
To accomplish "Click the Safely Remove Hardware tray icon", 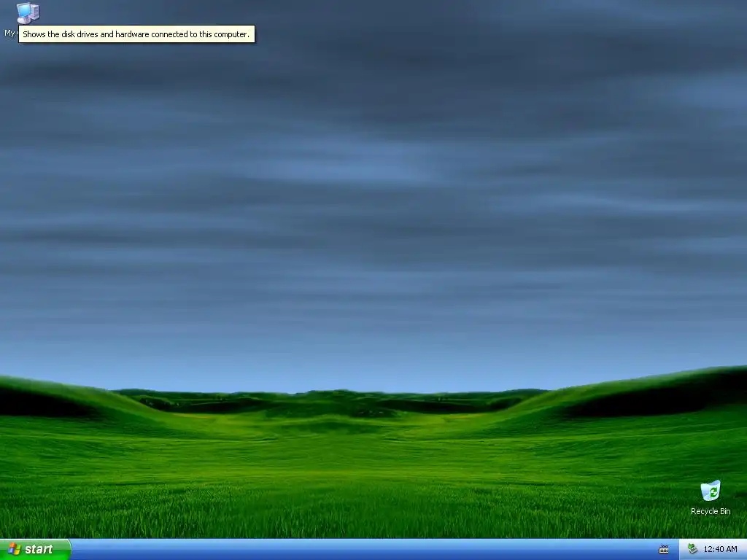I will pos(692,549).
